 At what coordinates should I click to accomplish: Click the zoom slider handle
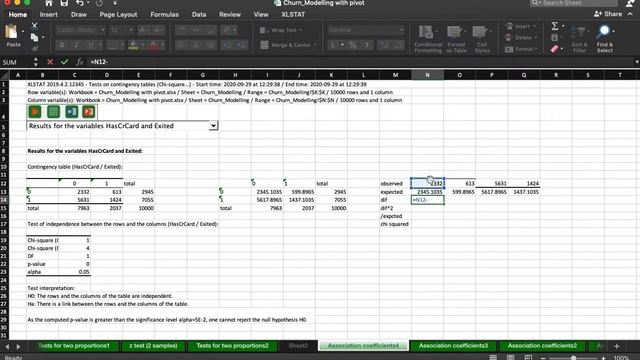[573, 358]
